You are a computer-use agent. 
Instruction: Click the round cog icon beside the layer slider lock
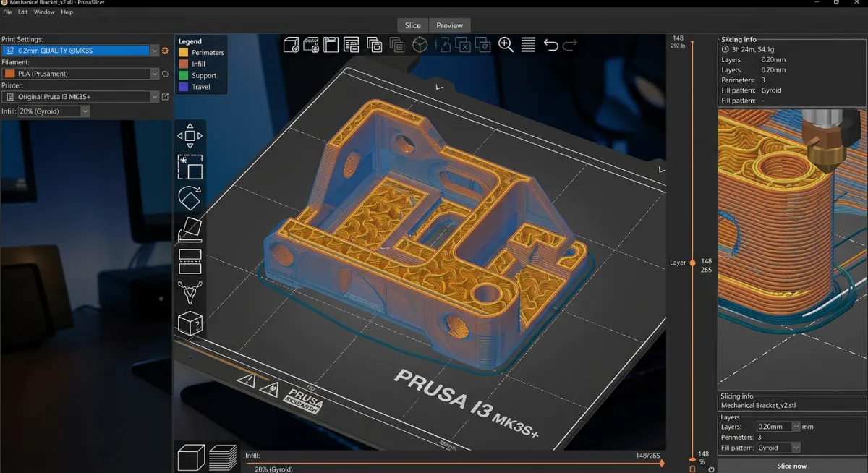point(711,469)
